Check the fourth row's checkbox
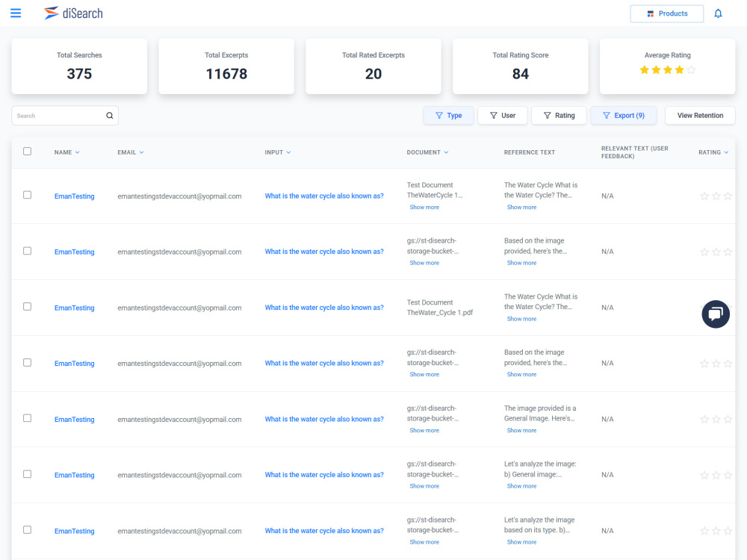 coord(27,363)
